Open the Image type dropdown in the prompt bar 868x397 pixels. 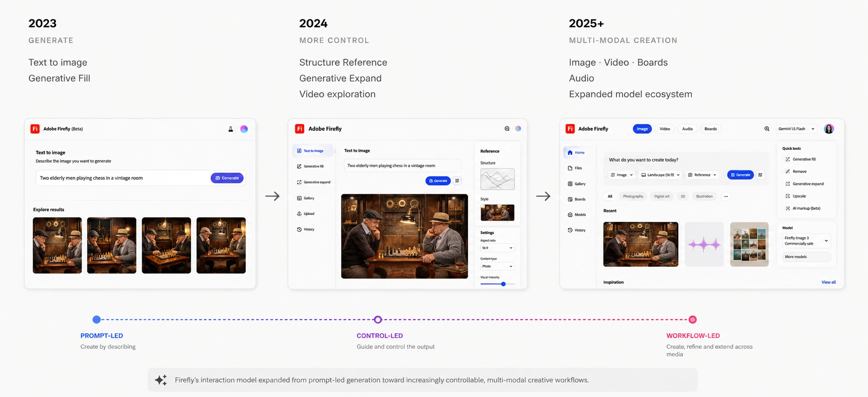coord(621,175)
